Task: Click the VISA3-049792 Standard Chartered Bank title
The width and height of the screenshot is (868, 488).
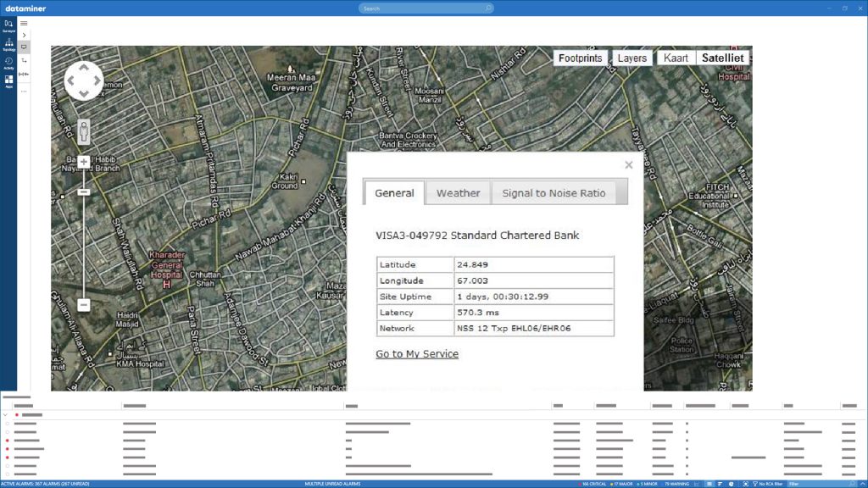Action: click(477, 236)
